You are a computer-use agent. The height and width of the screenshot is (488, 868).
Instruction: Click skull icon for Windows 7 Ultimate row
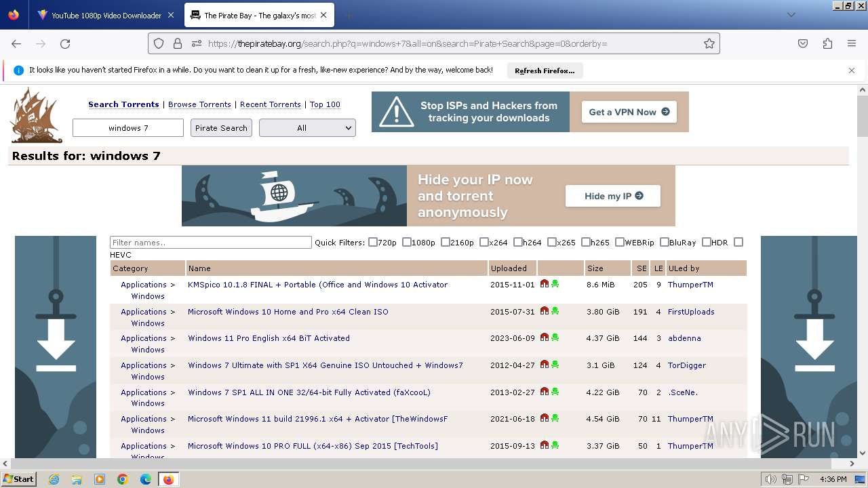[x=555, y=365]
